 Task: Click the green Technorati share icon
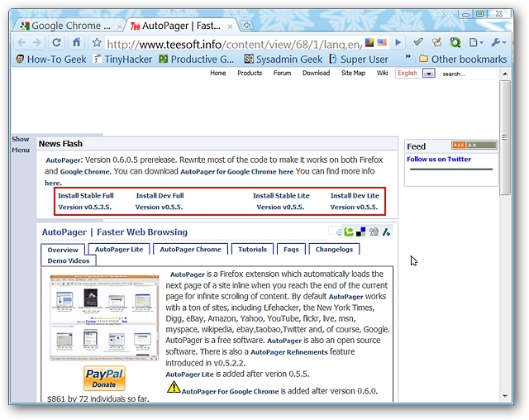click(x=349, y=231)
